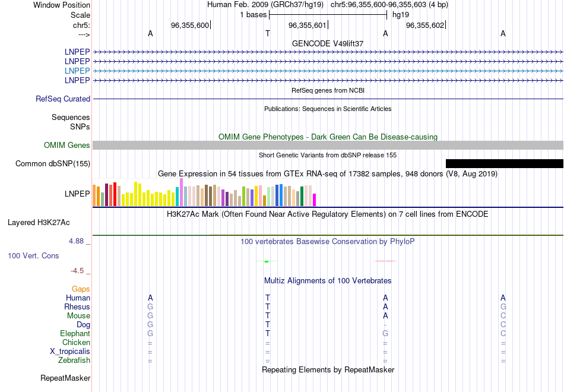This screenshot has height=392, width=564.
Task: Click the tall violet bar in GTEx chart
Action: click(181, 192)
